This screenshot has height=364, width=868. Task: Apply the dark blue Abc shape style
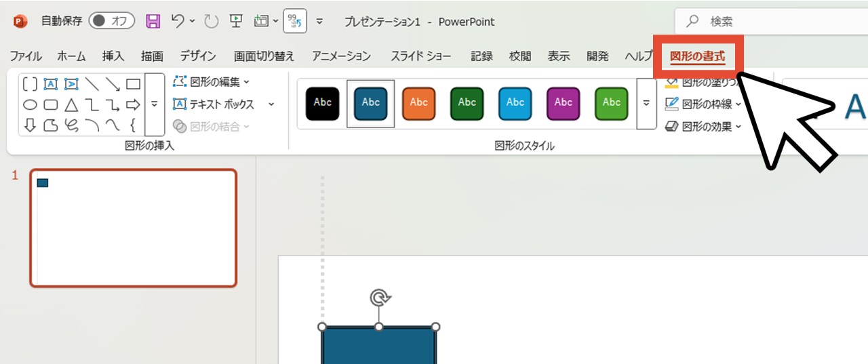[x=371, y=104]
